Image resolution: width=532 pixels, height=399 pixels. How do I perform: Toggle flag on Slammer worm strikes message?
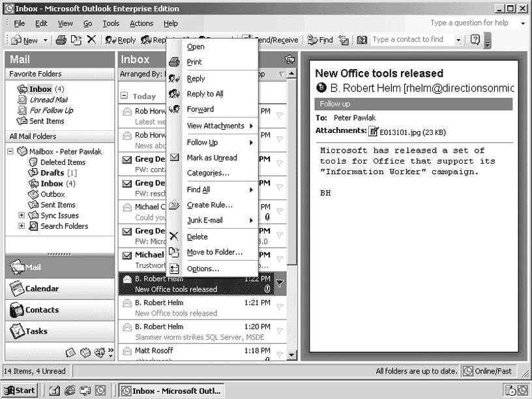click(x=280, y=331)
